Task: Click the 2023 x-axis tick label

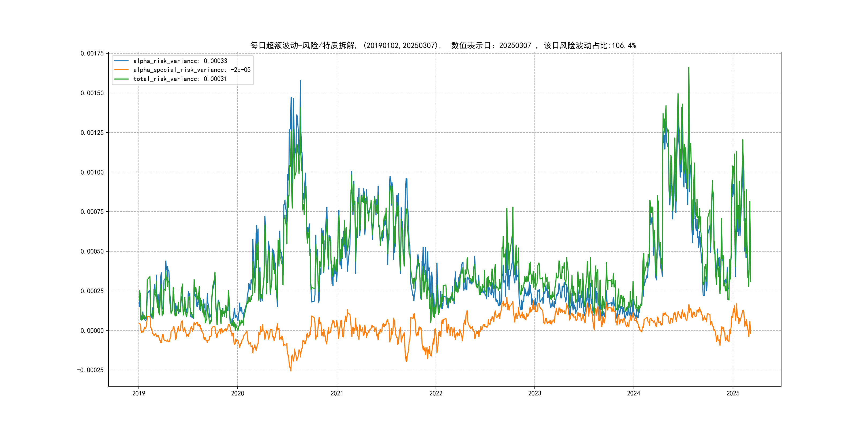Action: tap(534, 393)
